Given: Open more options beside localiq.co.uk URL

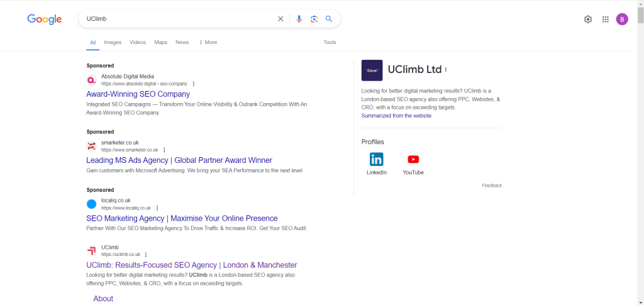Looking at the screenshot, I should [157, 208].
